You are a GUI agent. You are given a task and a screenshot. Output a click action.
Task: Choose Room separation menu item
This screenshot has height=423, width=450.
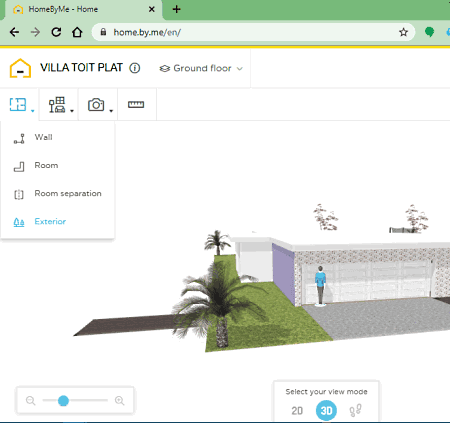tap(57, 194)
